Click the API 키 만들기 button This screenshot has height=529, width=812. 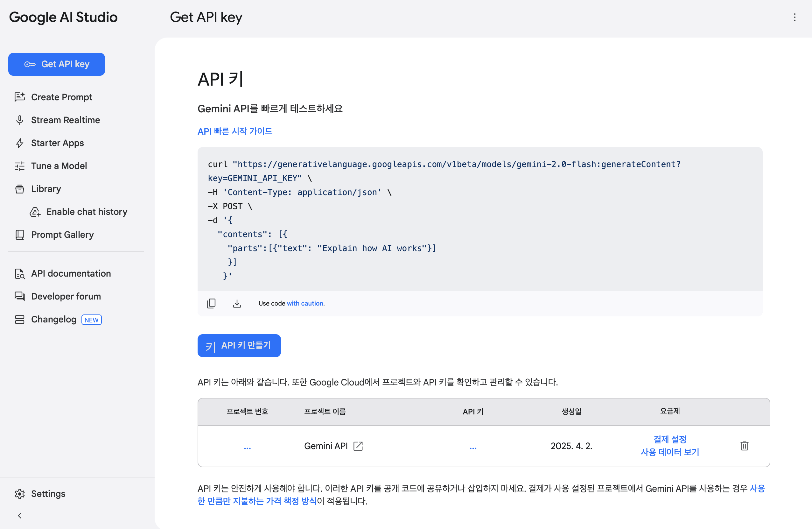click(239, 345)
